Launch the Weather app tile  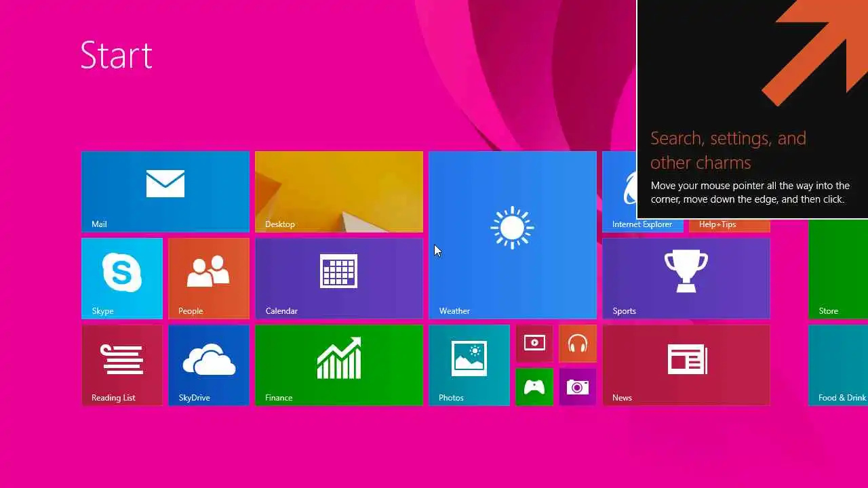coord(513,235)
